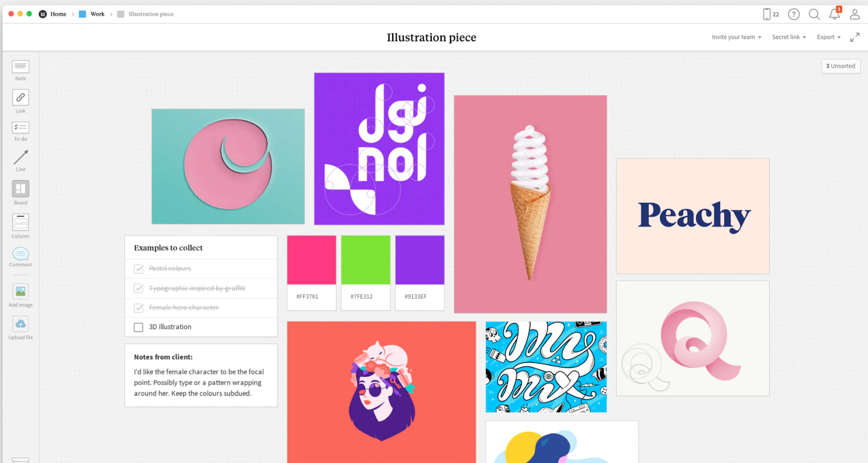Expand the Export menu
Image resolution: width=868 pixels, height=463 pixels.
[x=829, y=37]
